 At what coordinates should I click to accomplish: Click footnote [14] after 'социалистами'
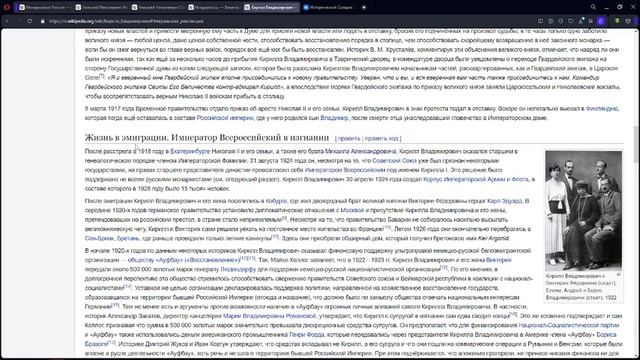(x=128, y=287)
